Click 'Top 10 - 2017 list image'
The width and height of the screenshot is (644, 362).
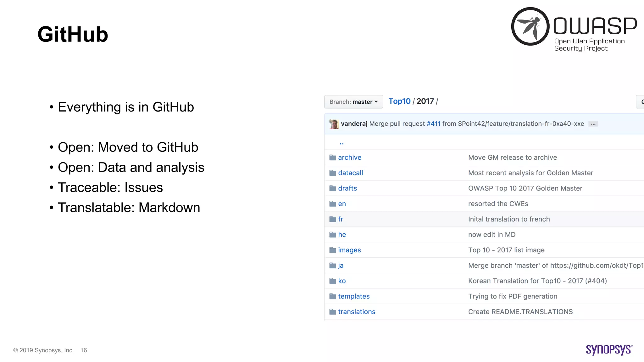click(506, 250)
